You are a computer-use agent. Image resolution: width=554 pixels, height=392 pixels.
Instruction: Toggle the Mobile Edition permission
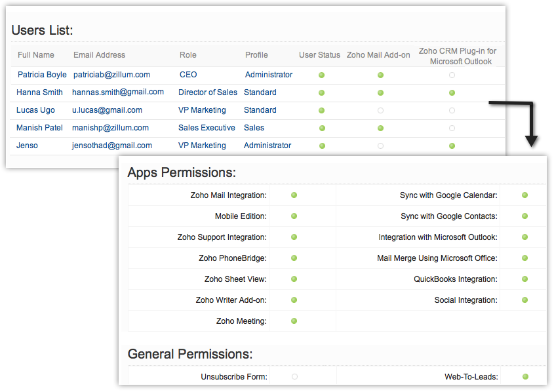click(x=294, y=216)
